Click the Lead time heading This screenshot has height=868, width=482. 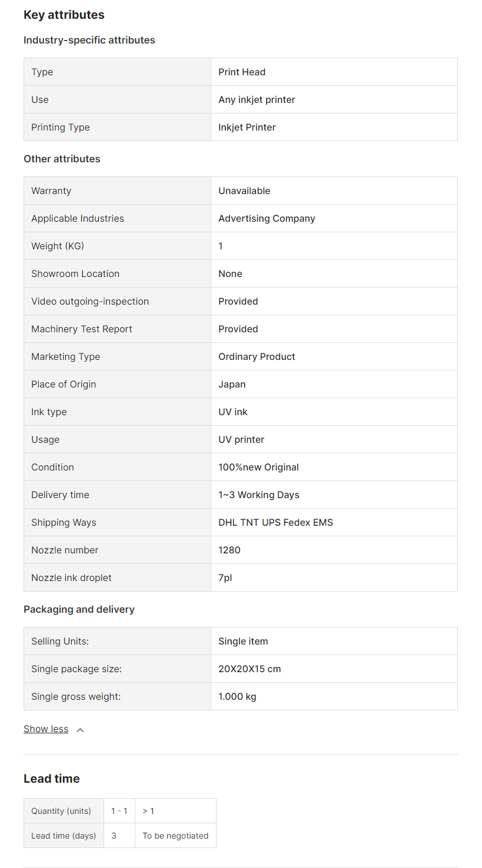pos(52,779)
